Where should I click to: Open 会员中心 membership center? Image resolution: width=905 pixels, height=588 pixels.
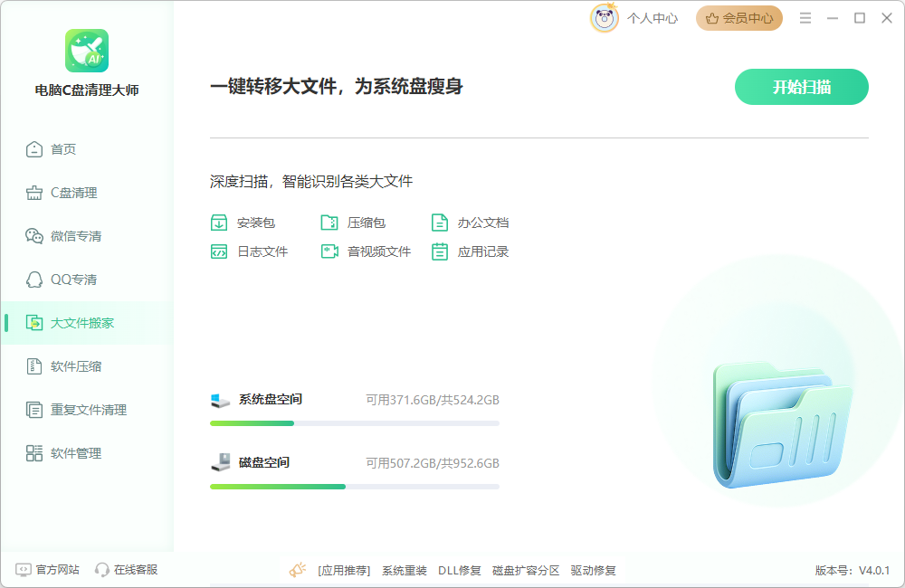tap(739, 17)
